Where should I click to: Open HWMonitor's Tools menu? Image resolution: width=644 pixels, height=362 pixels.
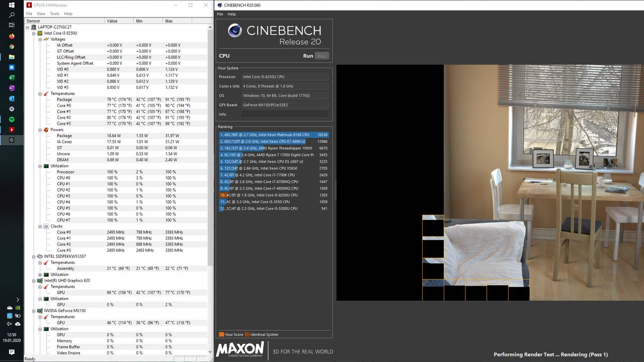pyautogui.click(x=54, y=14)
